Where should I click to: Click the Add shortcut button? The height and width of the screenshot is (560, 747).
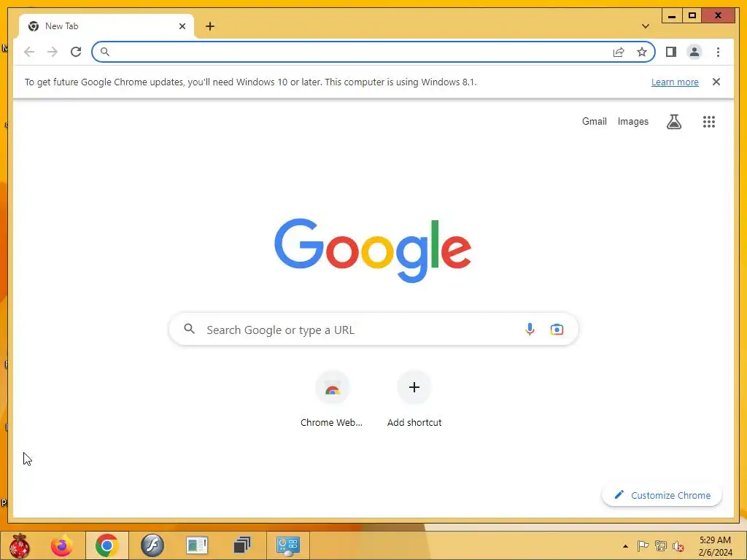coord(414,399)
